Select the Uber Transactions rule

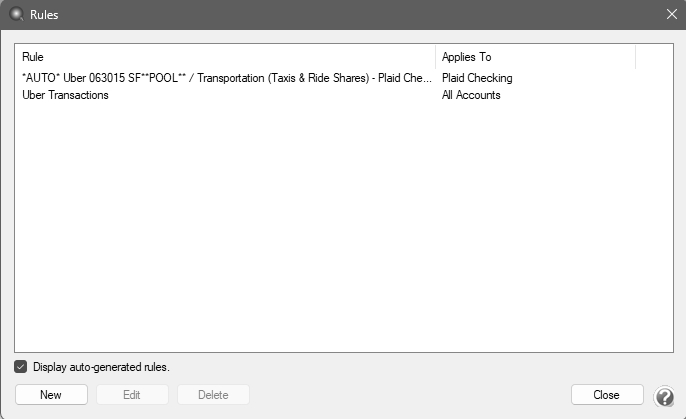[x=66, y=95]
